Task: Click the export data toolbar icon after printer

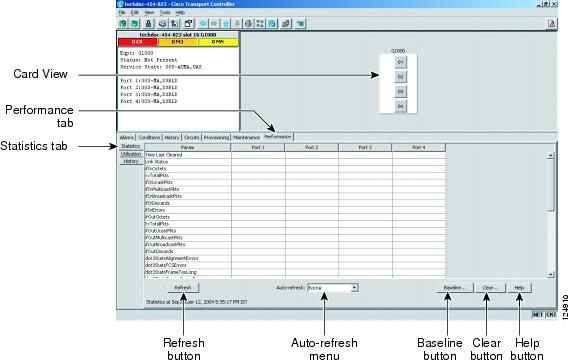Action: [x=175, y=24]
